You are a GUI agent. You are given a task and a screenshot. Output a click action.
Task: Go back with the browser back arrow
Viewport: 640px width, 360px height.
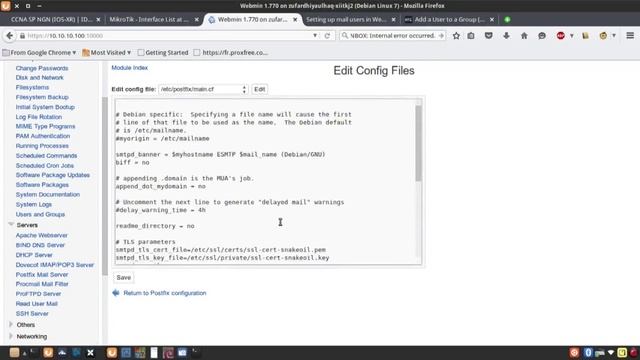coord(9,36)
